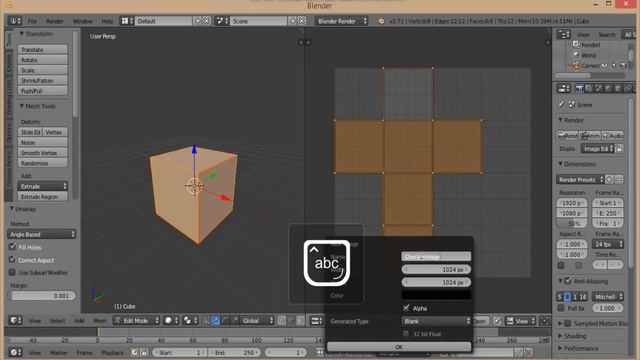The height and width of the screenshot is (360, 640).
Task: Click the image Name text field in dialog
Action: pos(436,256)
